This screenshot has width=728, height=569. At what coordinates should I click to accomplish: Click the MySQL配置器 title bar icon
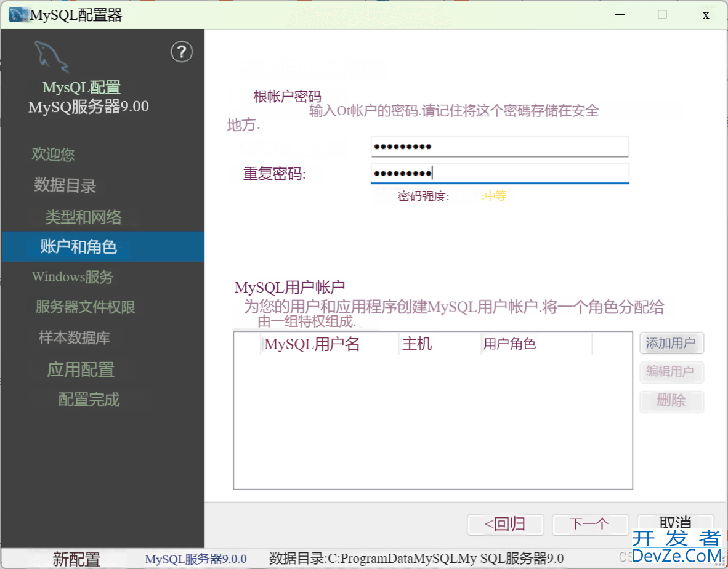(18, 14)
